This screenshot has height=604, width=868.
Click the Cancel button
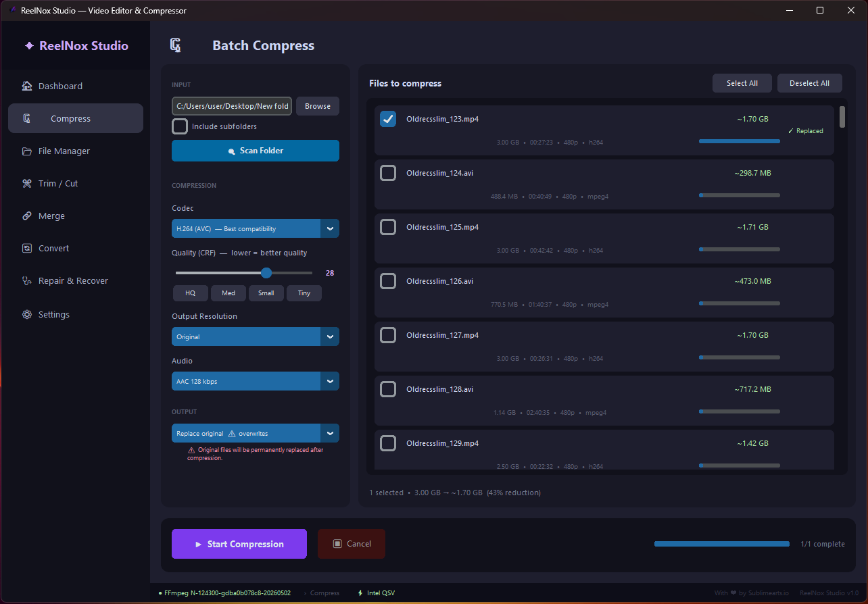click(x=352, y=544)
